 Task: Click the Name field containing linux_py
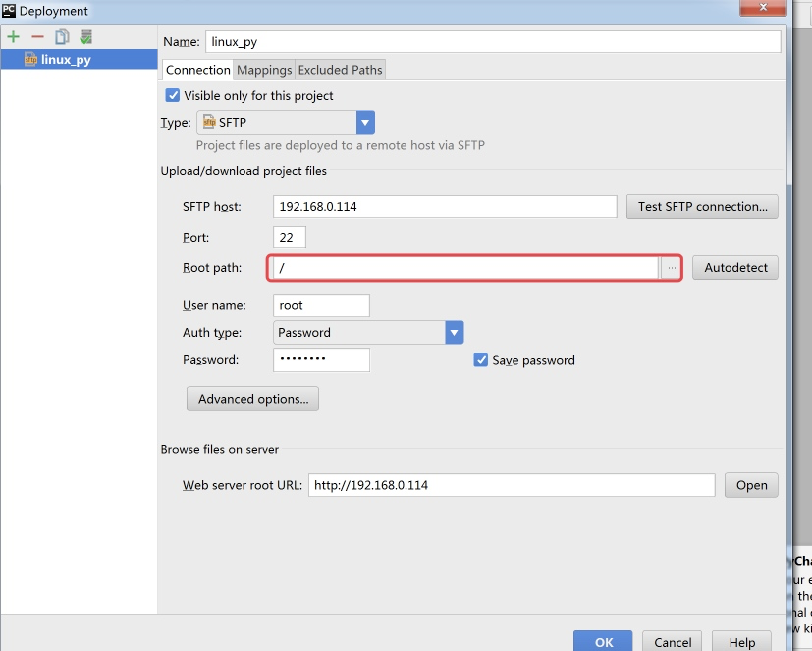[493, 42]
